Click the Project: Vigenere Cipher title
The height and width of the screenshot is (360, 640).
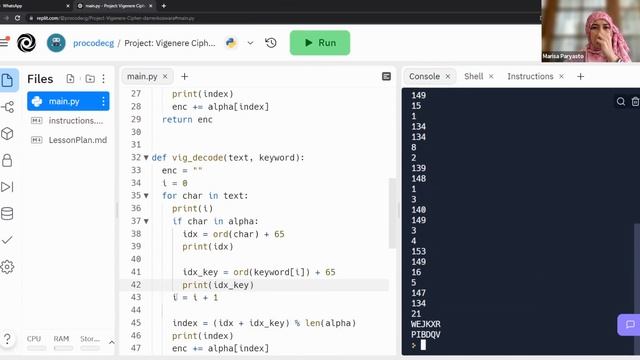(x=170, y=43)
